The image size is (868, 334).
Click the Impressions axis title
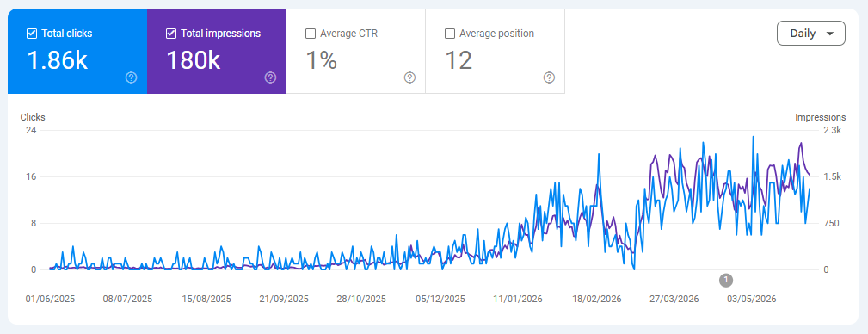click(x=821, y=117)
